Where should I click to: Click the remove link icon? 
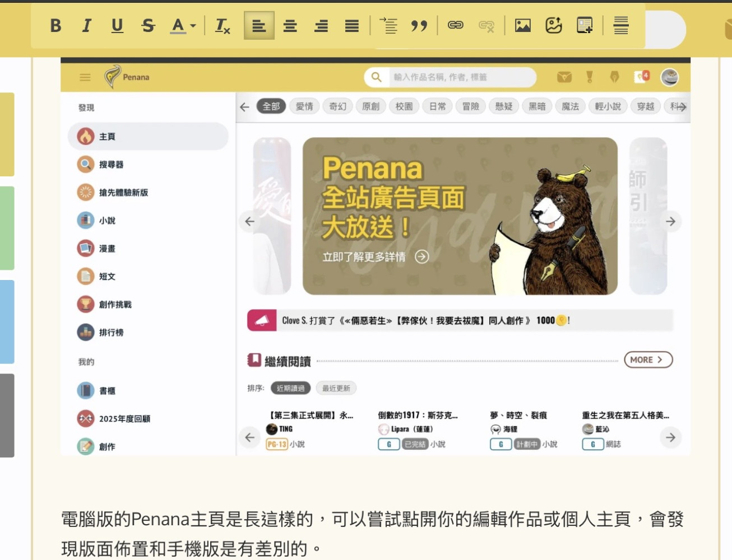(x=487, y=26)
